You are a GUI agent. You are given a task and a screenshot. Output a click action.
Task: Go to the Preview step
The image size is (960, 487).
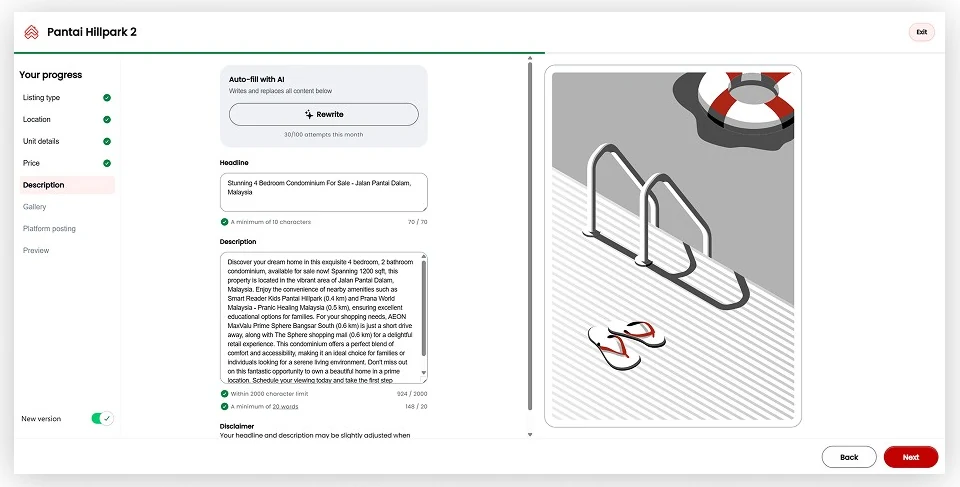[67, 250]
